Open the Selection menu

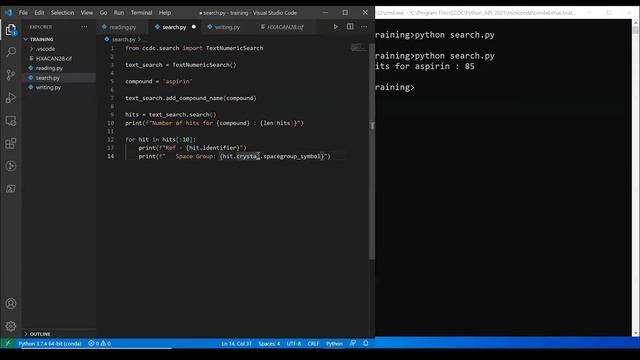click(x=62, y=13)
